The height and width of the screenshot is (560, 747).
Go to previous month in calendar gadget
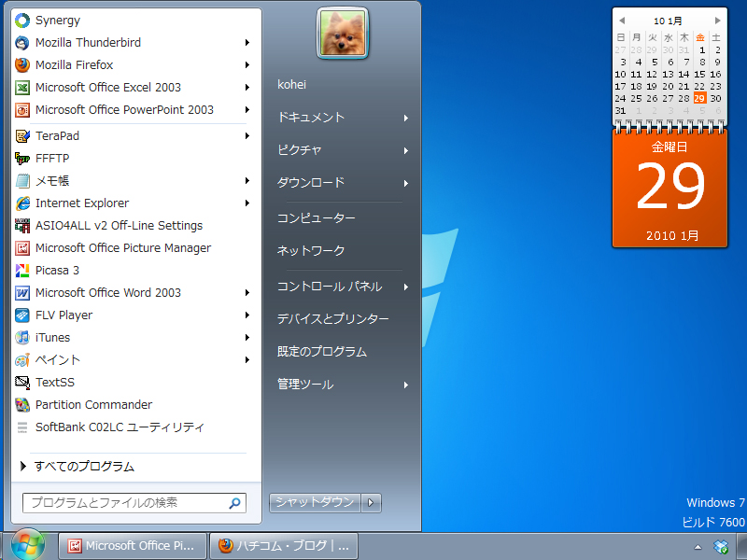click(x=622, y=21)
